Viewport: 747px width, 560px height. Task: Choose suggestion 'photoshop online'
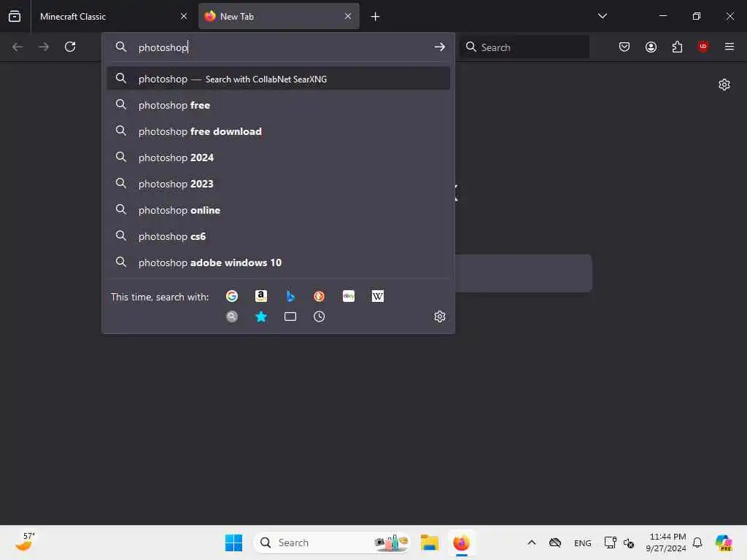pyautogui.click(x=279, y=209)
